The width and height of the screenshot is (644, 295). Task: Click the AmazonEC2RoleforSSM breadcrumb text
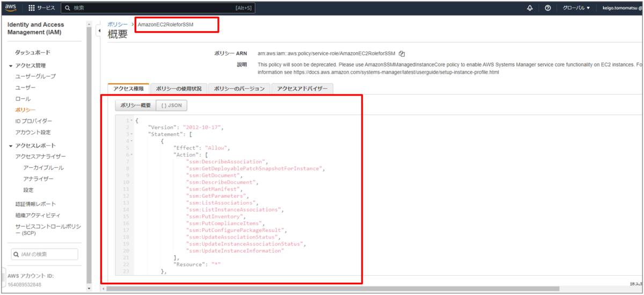coord(165,25)
